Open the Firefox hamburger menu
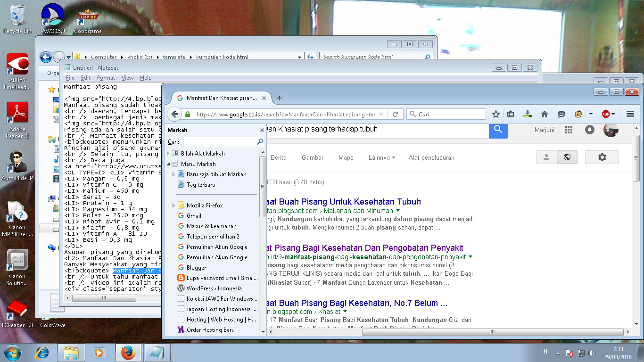 [x=630, y=114]
